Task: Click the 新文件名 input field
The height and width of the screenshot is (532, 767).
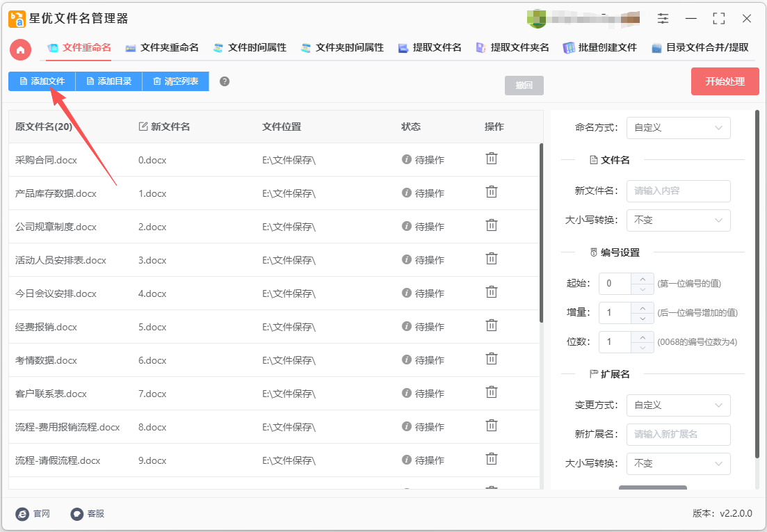Action: pyautogui.click(x=678, y=191)
